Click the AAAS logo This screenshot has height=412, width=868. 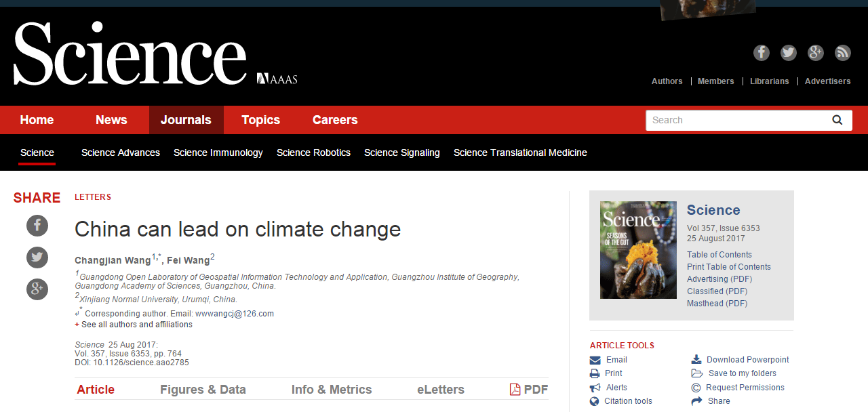(x=277, y=79)
